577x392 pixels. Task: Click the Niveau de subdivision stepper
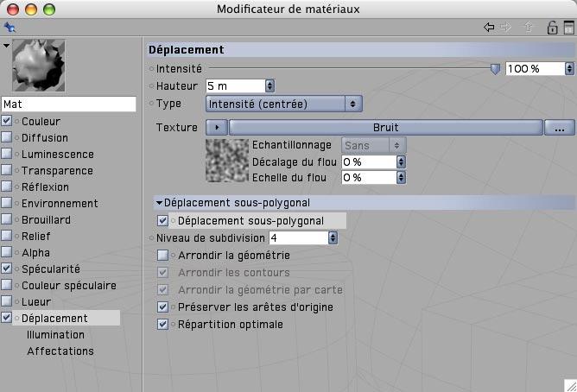click(333, 238)
